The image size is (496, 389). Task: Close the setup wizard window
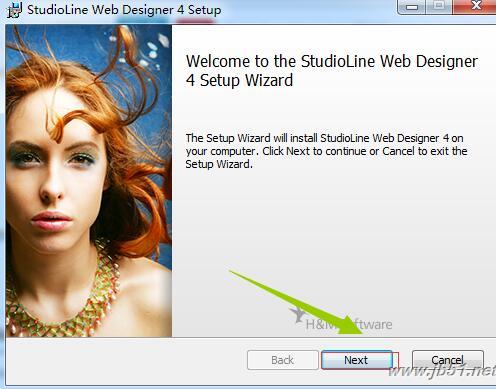(476, 7)
